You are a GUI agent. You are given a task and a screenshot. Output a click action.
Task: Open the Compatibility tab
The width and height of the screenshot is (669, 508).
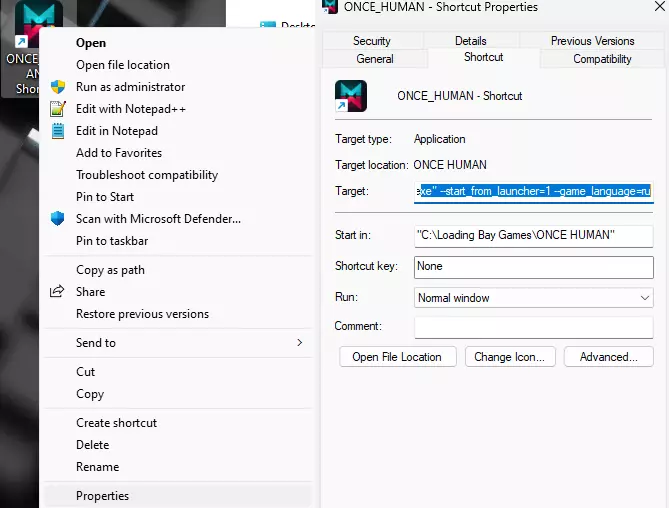pyautogui.click(x=602, y=59)
